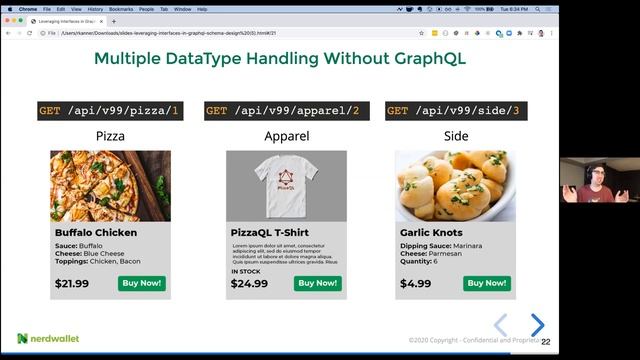This screenshot has width=640, height=360.
Task: Click the battery indicator in menu bar
Action: (x=484, y=9)
